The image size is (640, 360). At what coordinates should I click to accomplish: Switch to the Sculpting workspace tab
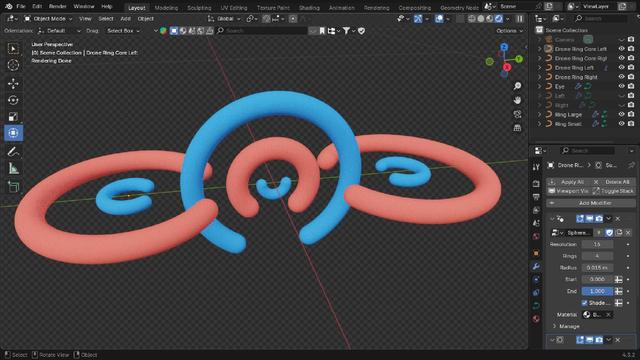pos(199,8)
